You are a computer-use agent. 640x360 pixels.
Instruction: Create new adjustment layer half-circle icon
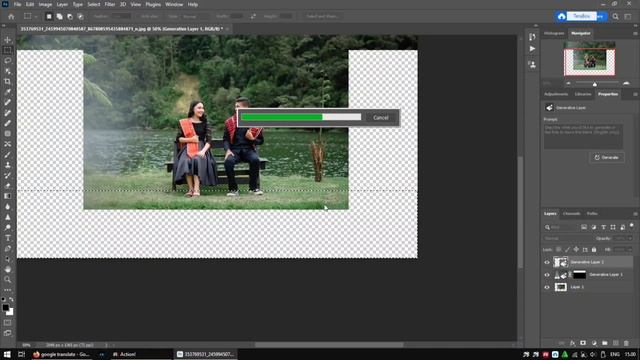click(x=594, y=343)
